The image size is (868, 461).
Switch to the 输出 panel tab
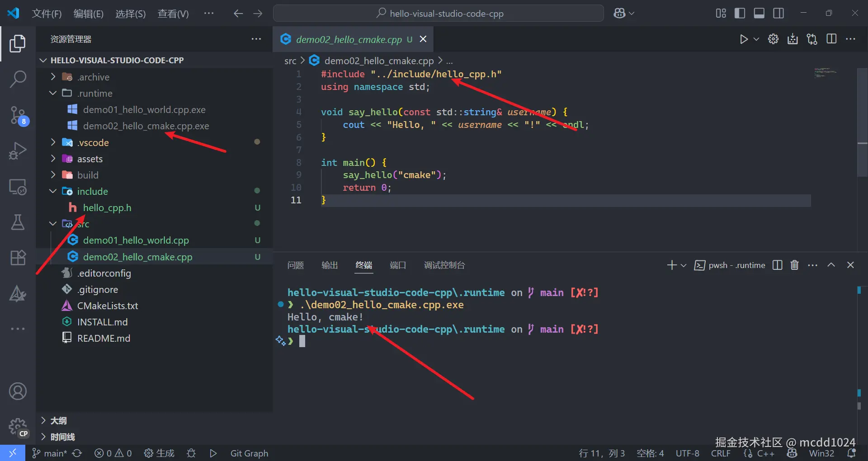[x=330, y=265]
